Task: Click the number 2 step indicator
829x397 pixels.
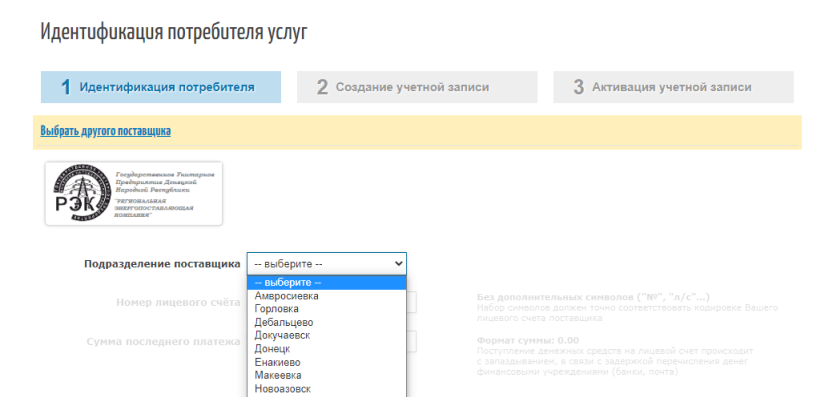Action: click(322, 87)
